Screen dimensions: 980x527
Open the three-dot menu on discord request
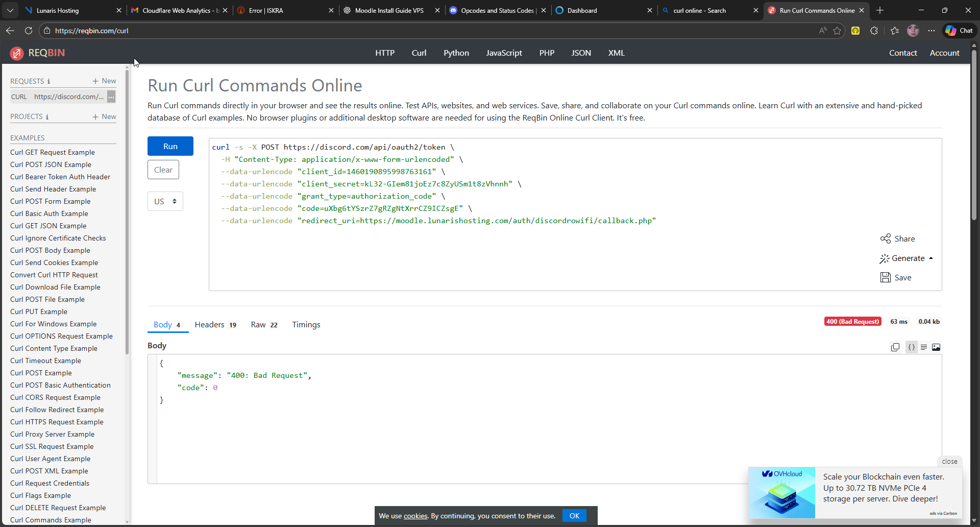[x=111, y=97]
